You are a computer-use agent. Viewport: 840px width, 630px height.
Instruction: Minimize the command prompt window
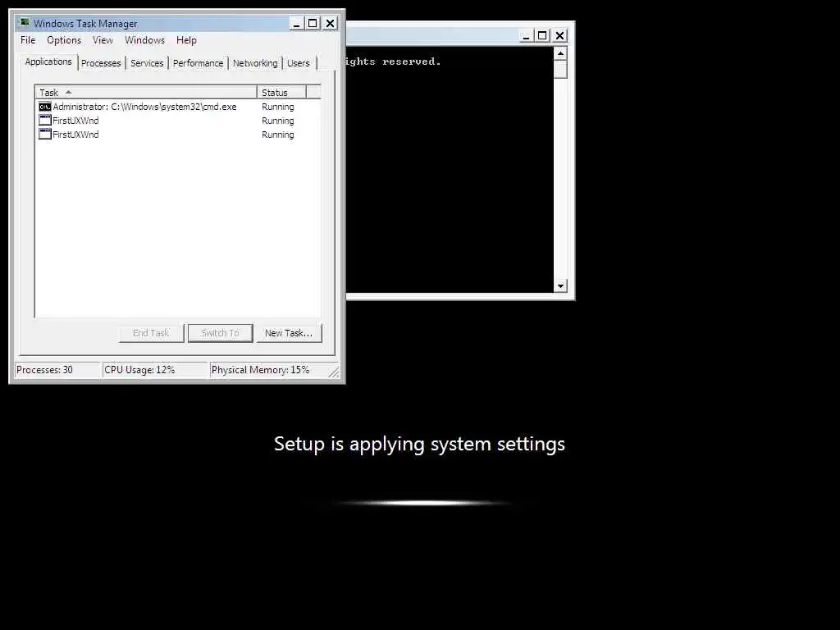pos(526,35)
